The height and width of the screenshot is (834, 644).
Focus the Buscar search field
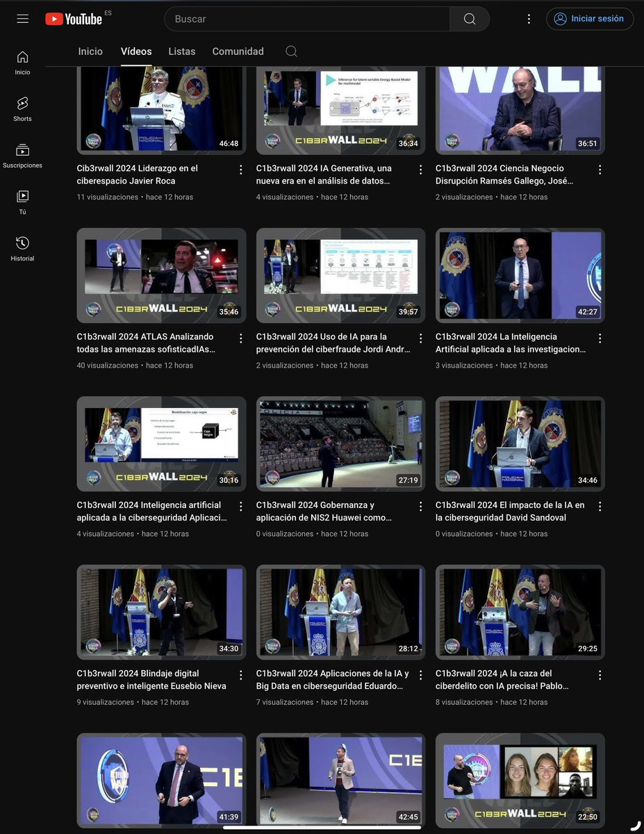click(306, 19)
